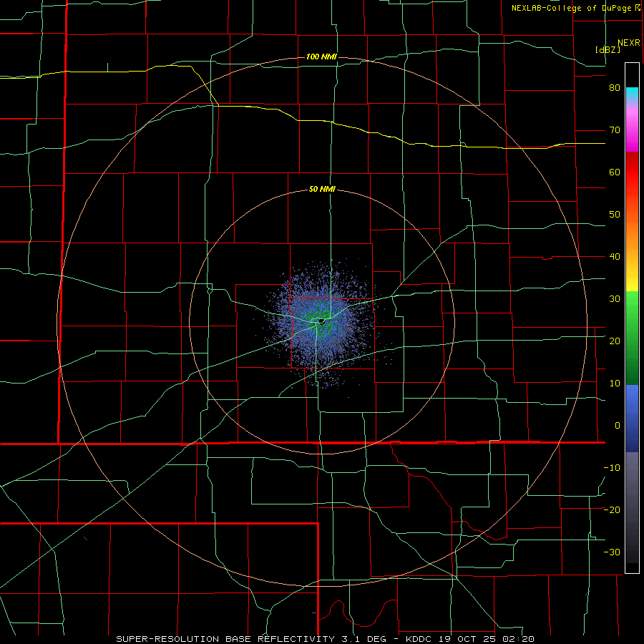Click the -10 value on the dBZ scale

(x=612, y=468)
